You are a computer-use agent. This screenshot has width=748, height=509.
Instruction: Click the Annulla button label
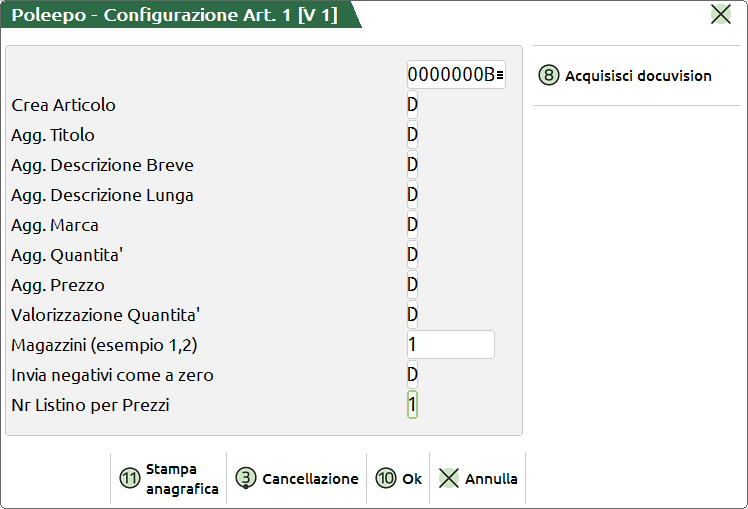[491, 479]
